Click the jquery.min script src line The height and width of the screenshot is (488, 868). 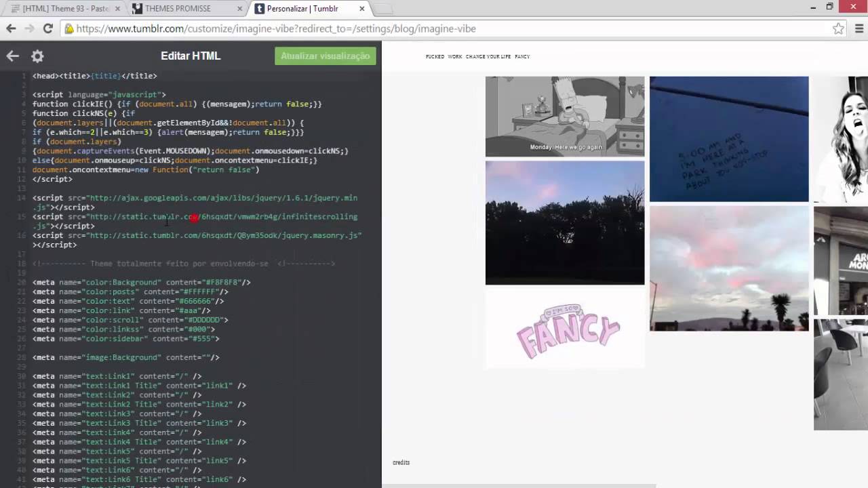pyautogui.click(x=195, y=203)
